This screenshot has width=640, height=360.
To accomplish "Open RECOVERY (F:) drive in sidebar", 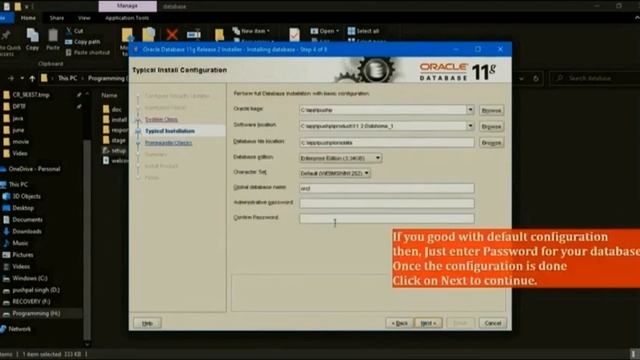I will click(x=31, y=302).
